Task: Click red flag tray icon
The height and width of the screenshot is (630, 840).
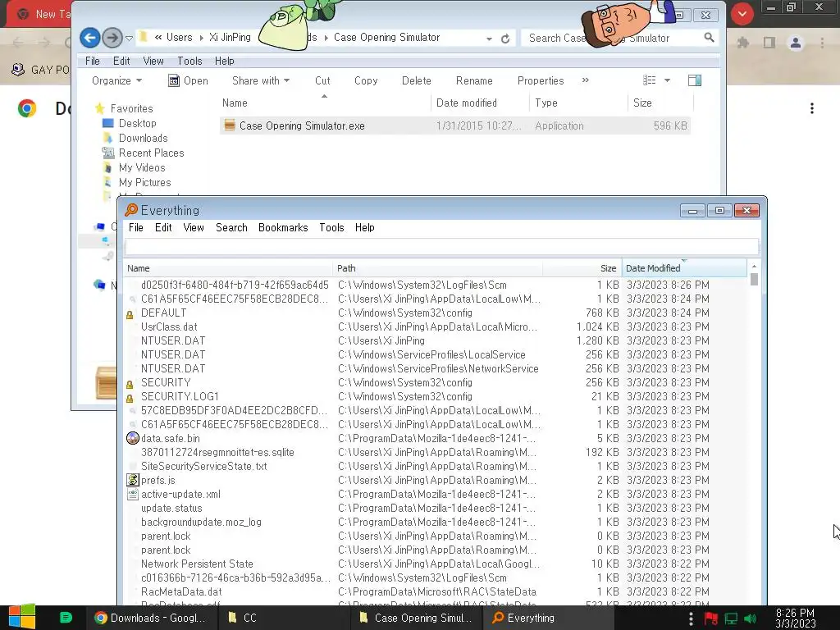Action: tap(711, 619)
